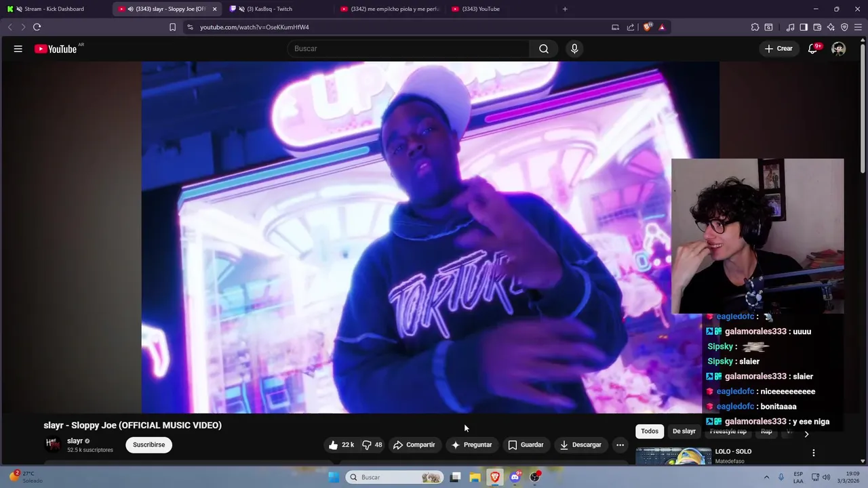The height and width of the screenshot is (488, 868).
Task: Select the De slayr filter chip
Action: (684, 431)
